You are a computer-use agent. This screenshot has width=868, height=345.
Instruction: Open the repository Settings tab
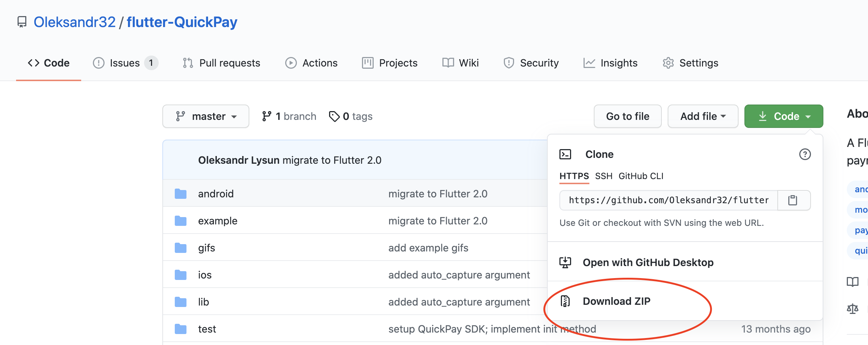coord(698,62)
